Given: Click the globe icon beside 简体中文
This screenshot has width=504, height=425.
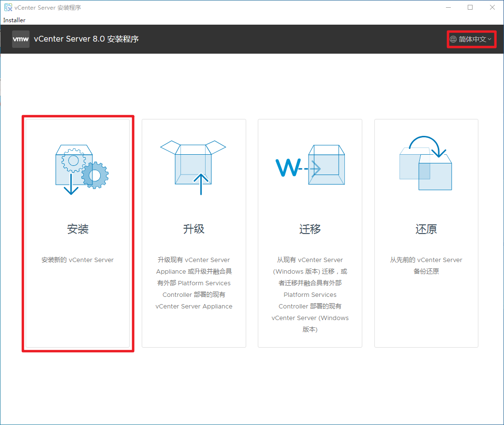Looking at the screenshot, I should [453, 39].
